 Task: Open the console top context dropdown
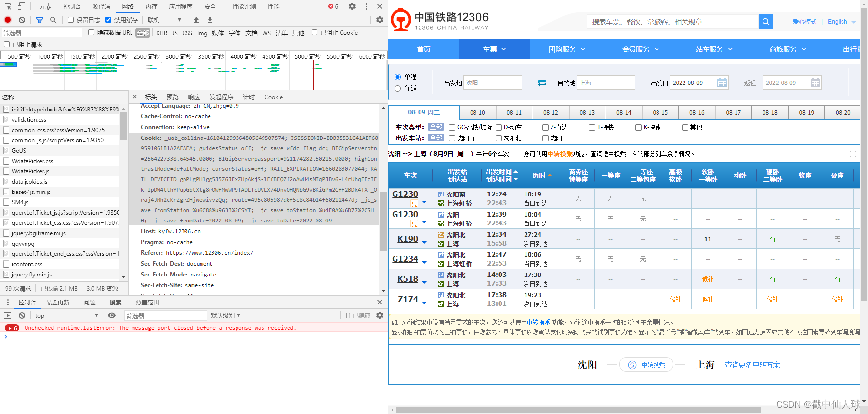click(x=66, y=315)
